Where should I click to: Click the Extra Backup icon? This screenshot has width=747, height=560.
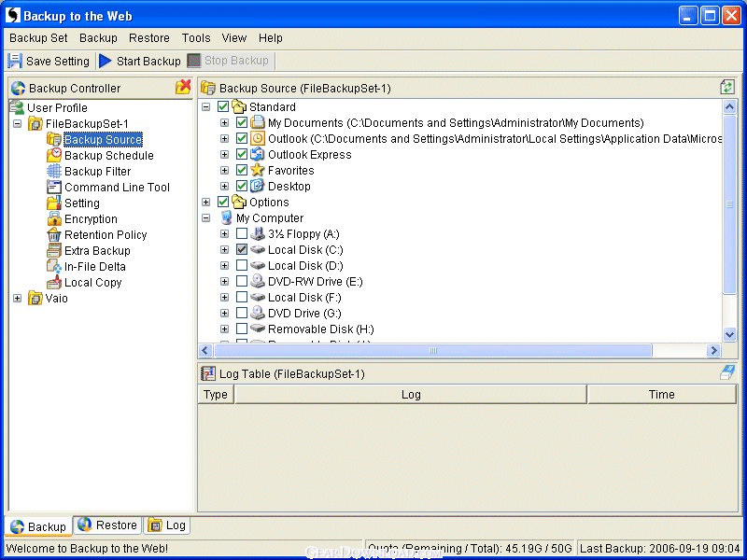click(x=54, y=250)
